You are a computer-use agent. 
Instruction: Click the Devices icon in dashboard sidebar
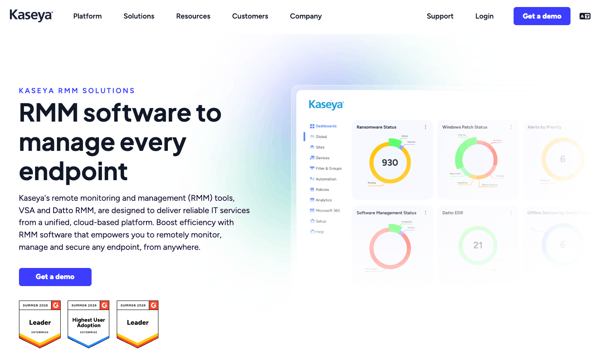click(x=312, y=158)
